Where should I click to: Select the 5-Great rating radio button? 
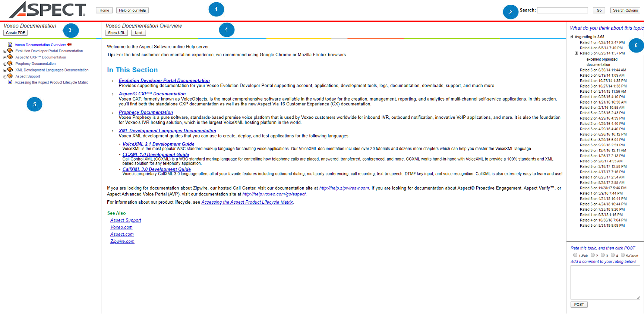[623, 255]
